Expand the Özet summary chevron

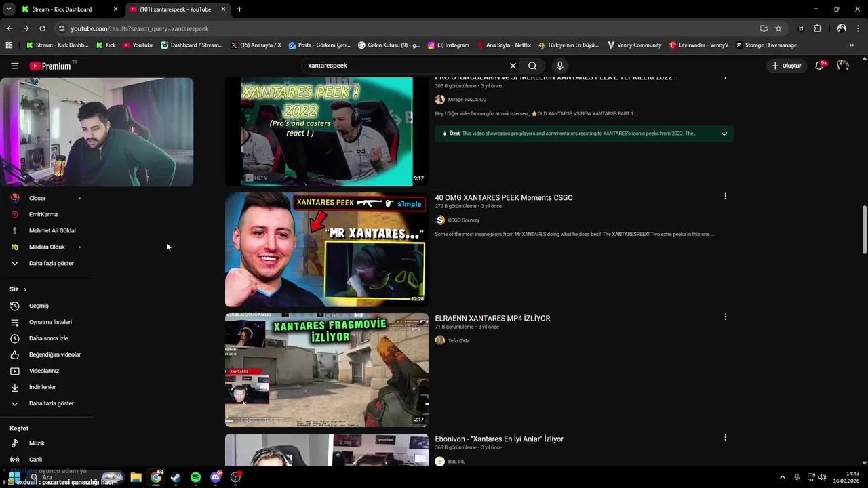(x=724, y=134)
